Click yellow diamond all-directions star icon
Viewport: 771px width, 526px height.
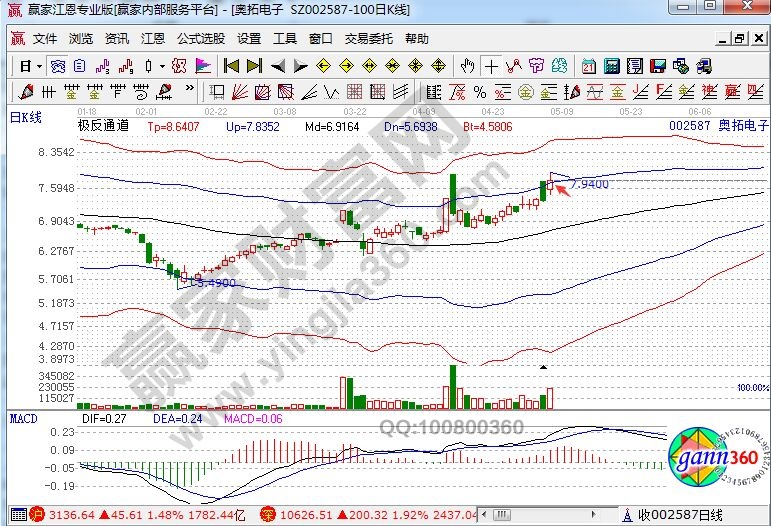tap(415, 66)
